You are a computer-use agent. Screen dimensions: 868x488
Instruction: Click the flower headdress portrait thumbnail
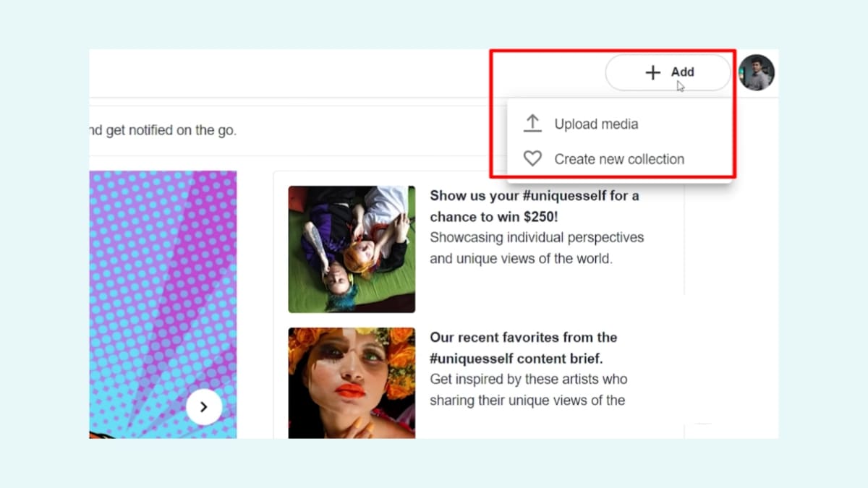point(352,383)
